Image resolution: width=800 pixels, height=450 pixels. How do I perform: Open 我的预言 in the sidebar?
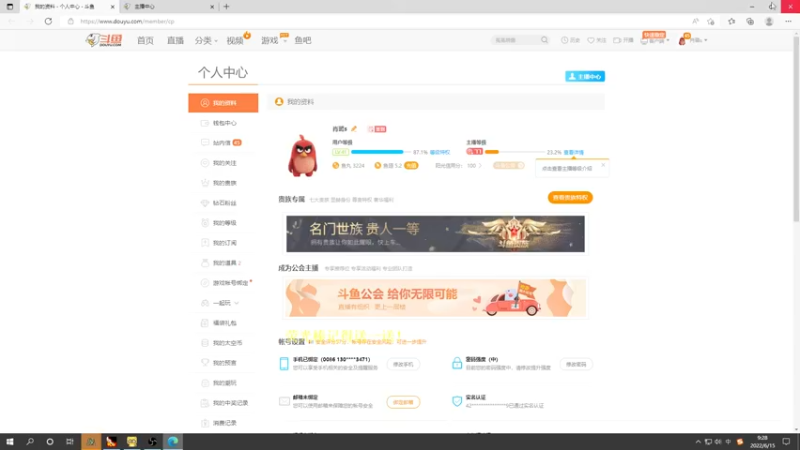click(223, 363)
